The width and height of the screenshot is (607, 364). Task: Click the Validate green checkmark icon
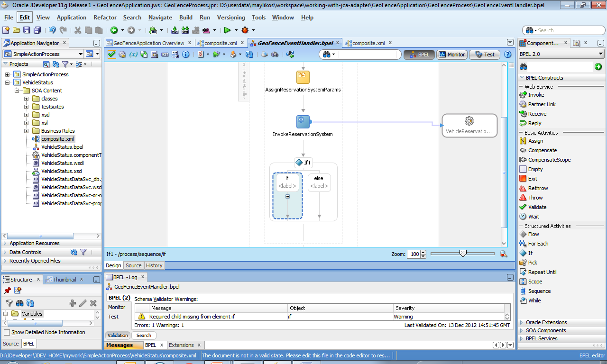point(111,55)
